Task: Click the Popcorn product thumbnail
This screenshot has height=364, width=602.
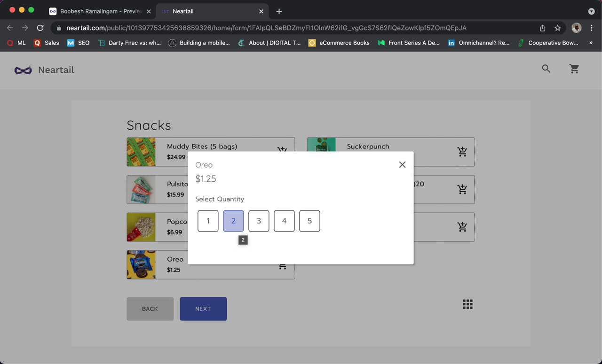Action: coord(141,227)
